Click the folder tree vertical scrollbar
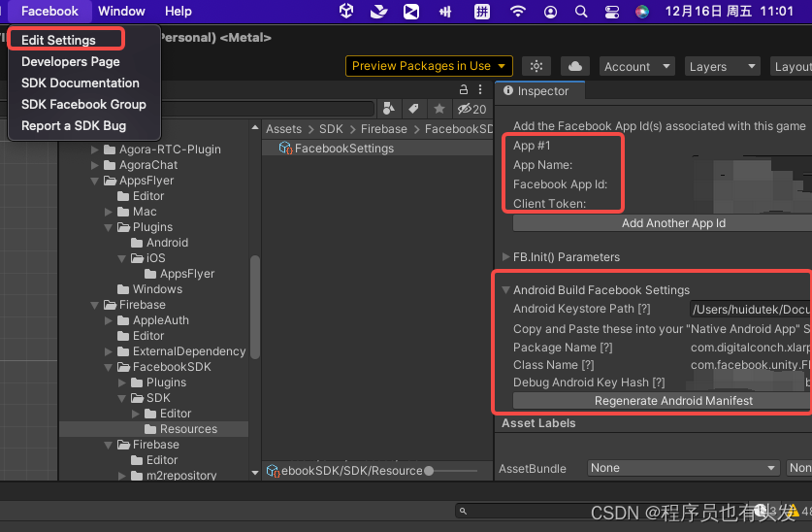 pyautogui.click(x=255, y=307)
